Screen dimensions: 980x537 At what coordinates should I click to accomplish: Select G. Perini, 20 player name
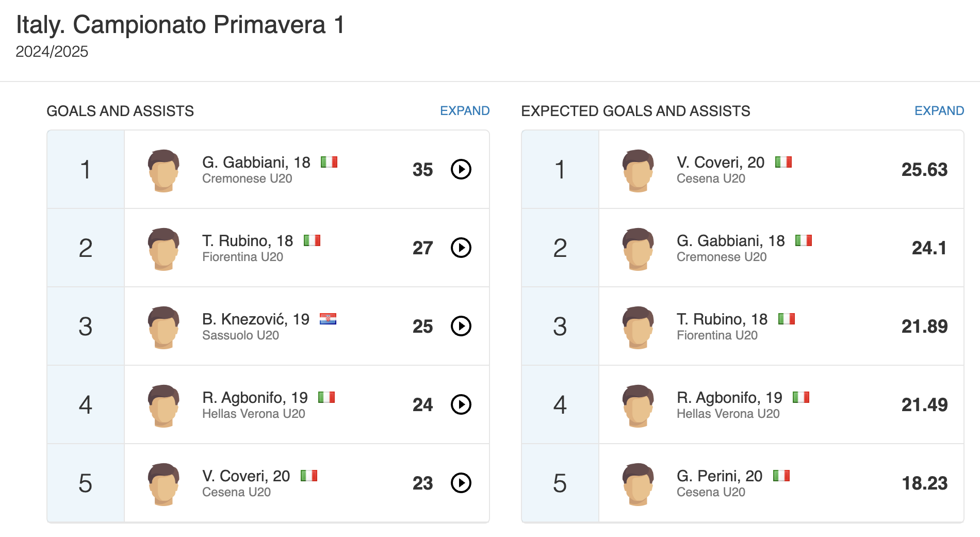click(x=720, y=476)
